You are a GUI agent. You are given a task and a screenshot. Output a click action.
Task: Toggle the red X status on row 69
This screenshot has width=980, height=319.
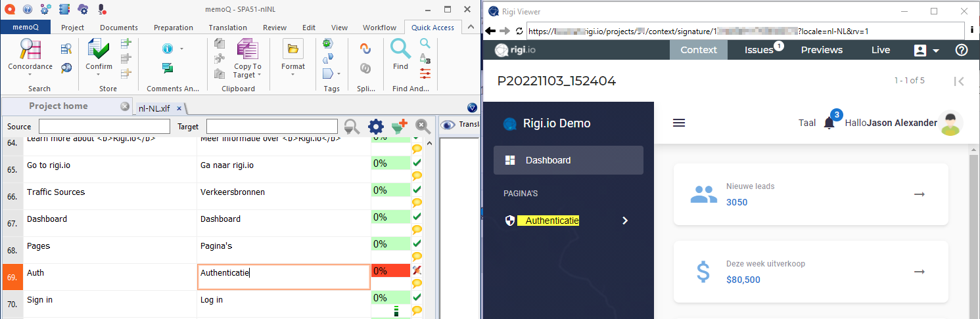click(x=417, y=270)
